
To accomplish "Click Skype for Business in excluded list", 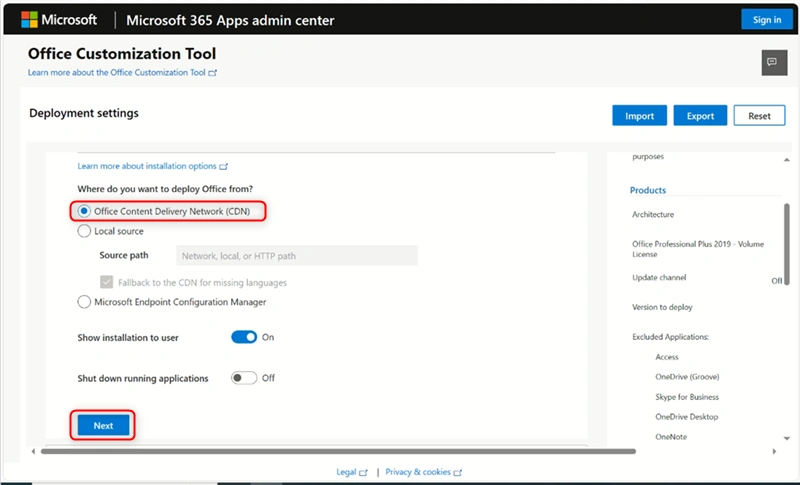I will (x=687, y=397).
